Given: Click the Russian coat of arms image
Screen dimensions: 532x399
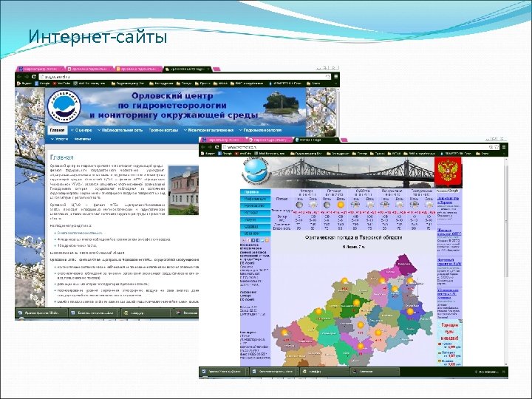Looking at the screenshot, I should [x=448, y=172].
